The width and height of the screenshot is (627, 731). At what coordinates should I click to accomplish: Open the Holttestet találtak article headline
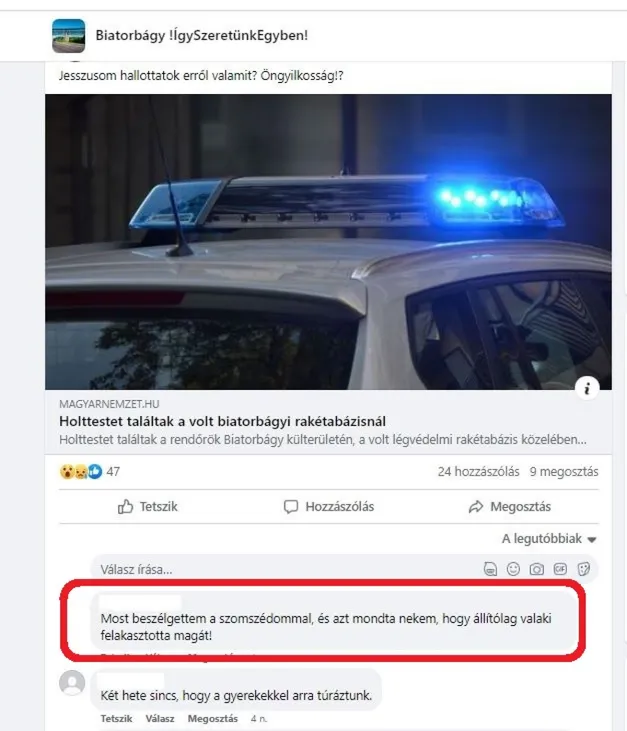point(222,421)
